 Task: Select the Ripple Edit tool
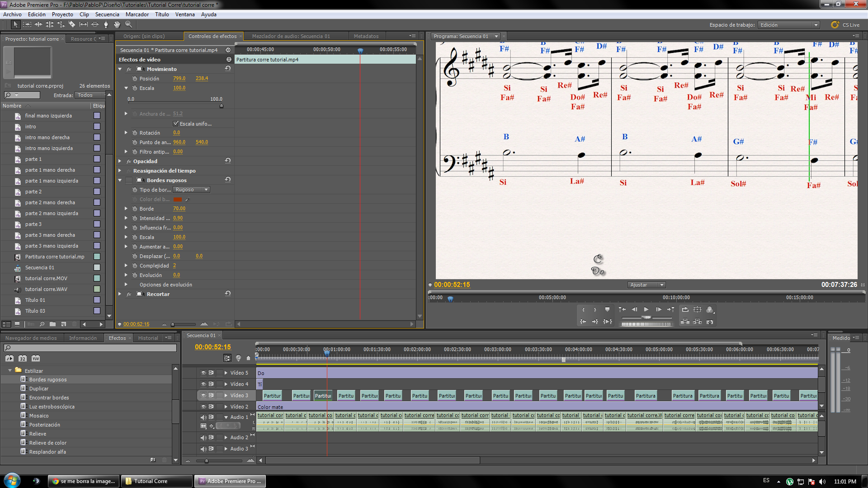pyautogui.click(x=38, y=24)
